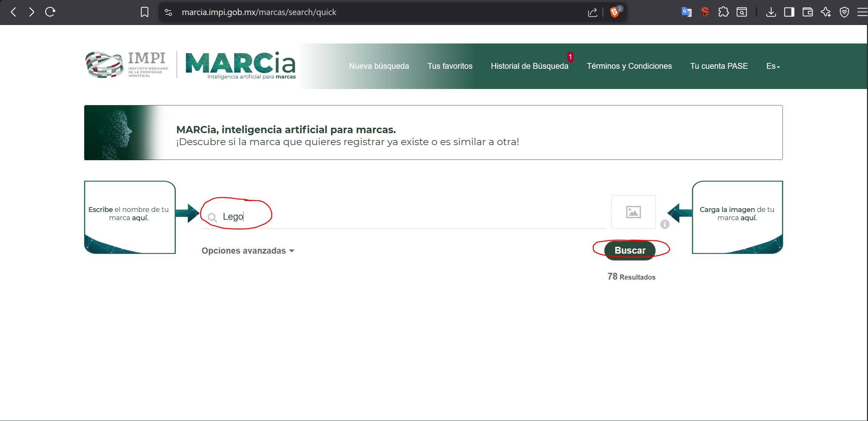
Task: Open Términos y Condiciones link
Action: pyautogui.click(x=629, y=66)
